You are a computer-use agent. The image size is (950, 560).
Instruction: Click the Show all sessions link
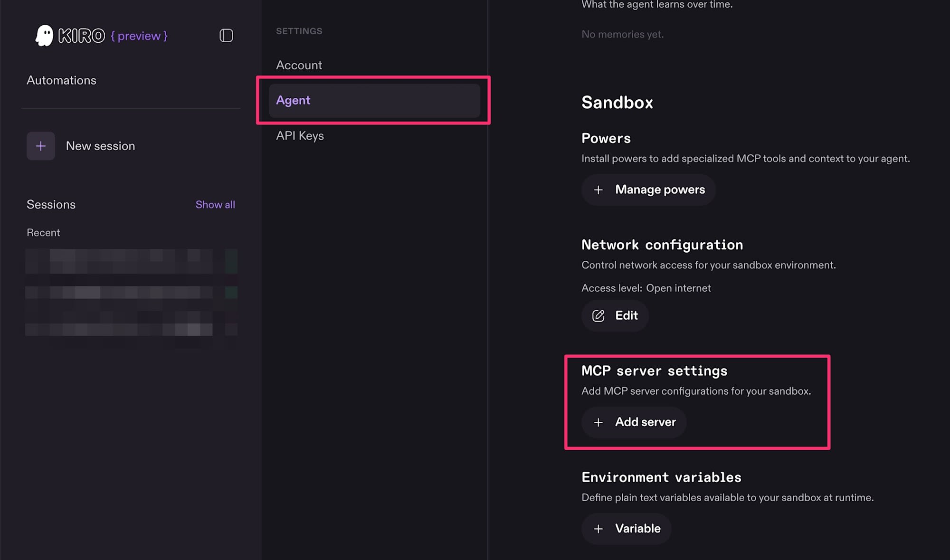click(x=215, y=205)
